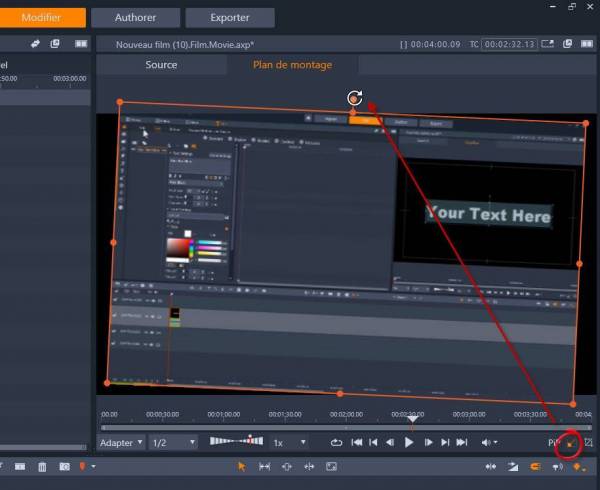Toggle loop playback icon
Viewport: 600px width, 490px height.
(x=337, y=442)
